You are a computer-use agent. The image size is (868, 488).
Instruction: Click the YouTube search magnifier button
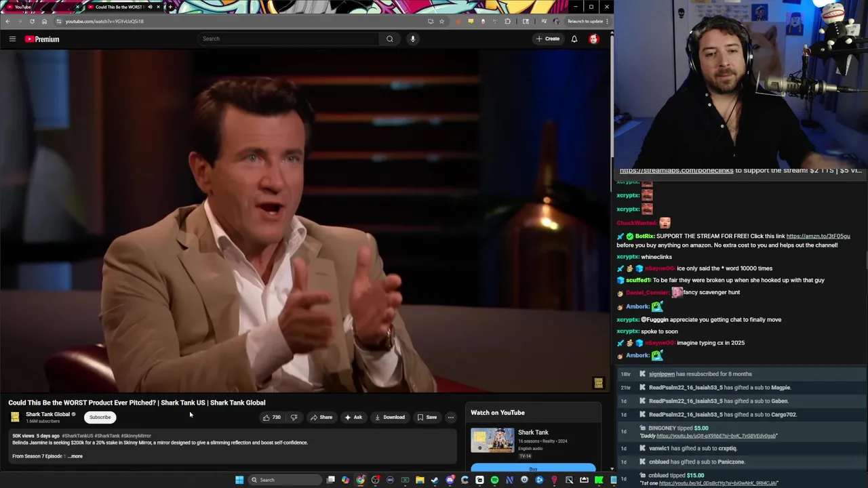coord(390,39)
